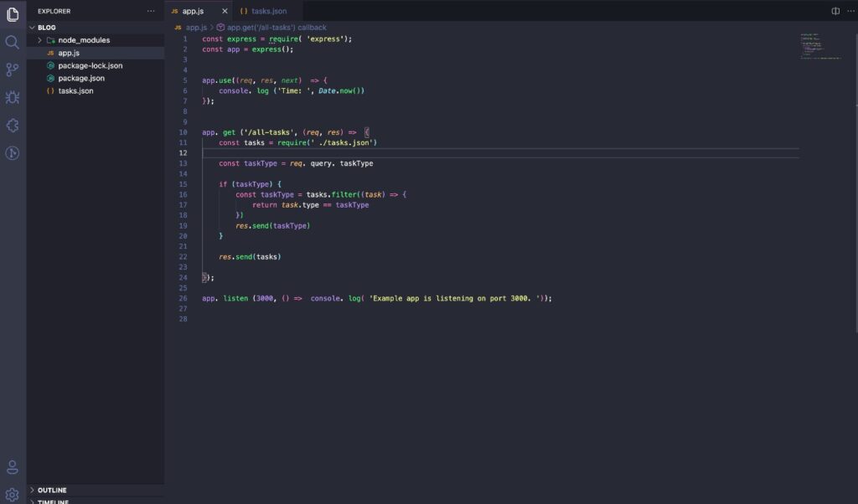Open Explorer panel's more actions menu
The image size is (858, 504).
click(x=151, y=11)
